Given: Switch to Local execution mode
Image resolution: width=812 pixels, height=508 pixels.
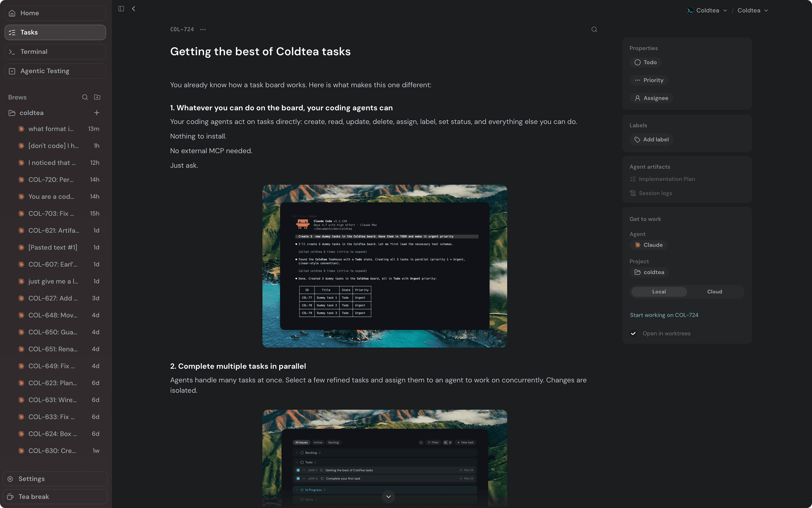Looking at the screenshot, I should (659, 292).
